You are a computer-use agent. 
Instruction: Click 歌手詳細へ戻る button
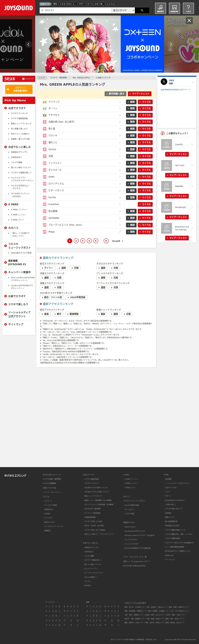pyautogui.click(x=115, y=94)
